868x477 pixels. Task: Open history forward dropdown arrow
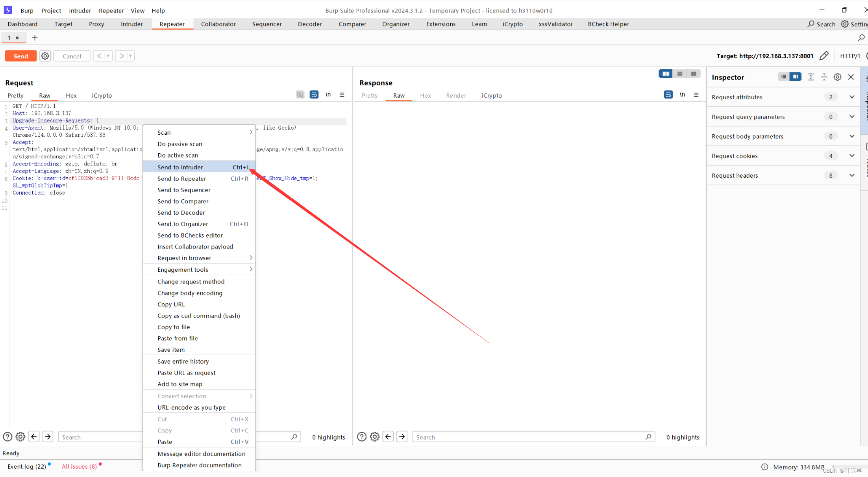click(130, 56)
